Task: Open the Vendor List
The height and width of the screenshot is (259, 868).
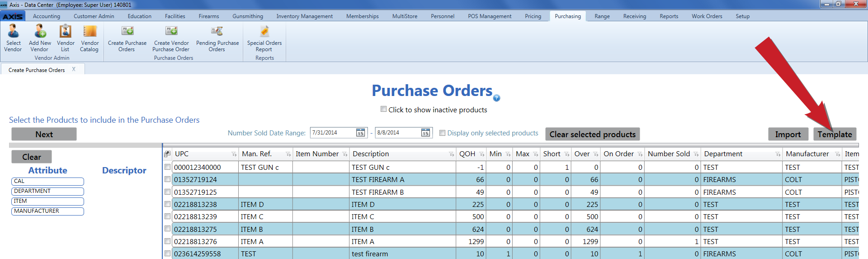Action: [66, 38]
